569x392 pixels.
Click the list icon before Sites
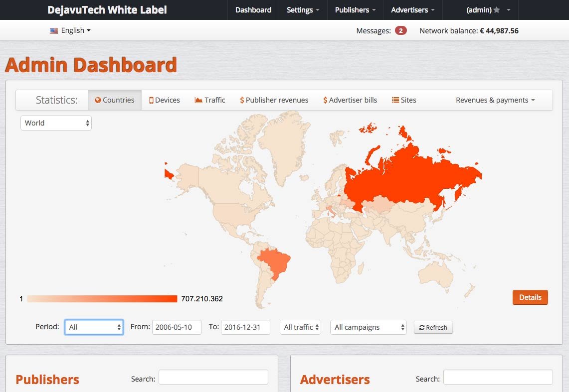click(395, 100)
